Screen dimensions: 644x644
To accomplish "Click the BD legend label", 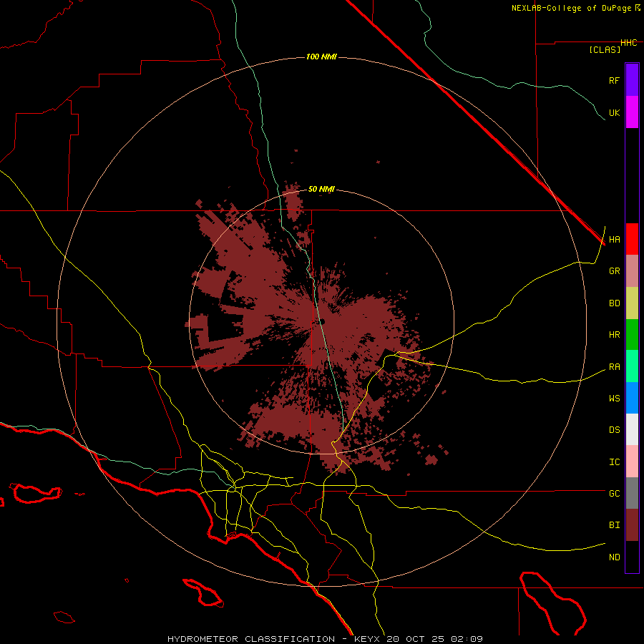I will 615,303.
